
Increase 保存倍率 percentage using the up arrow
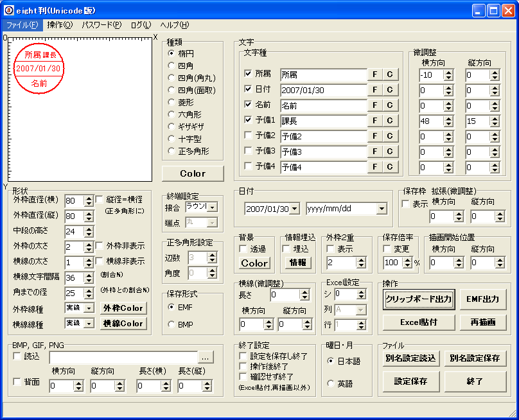coord(408,260)
